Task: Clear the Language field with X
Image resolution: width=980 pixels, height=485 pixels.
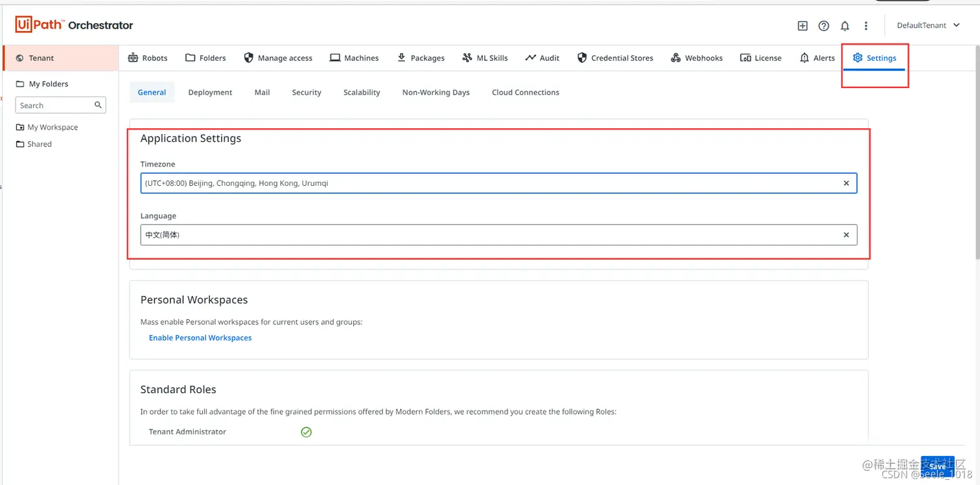Action: (846, 235)
